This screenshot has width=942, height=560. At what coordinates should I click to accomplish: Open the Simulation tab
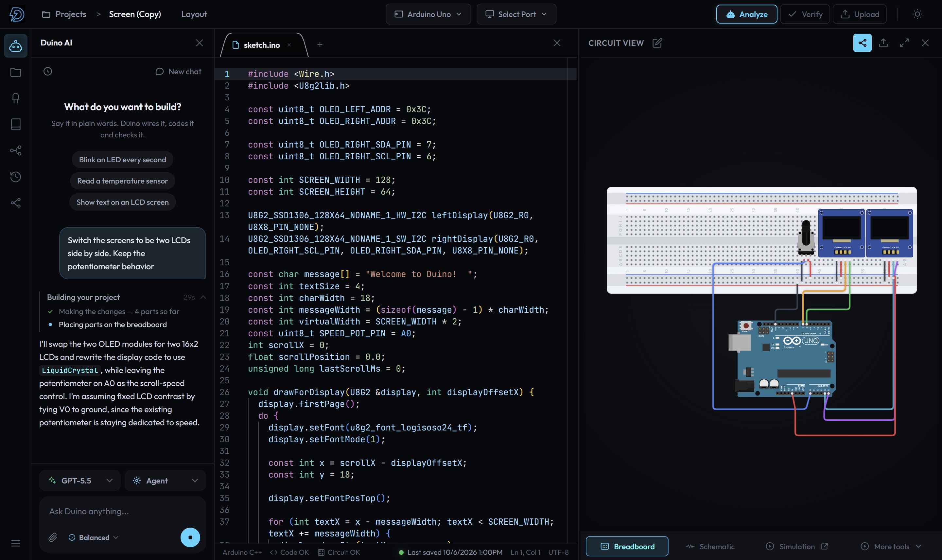pos(796,546)
